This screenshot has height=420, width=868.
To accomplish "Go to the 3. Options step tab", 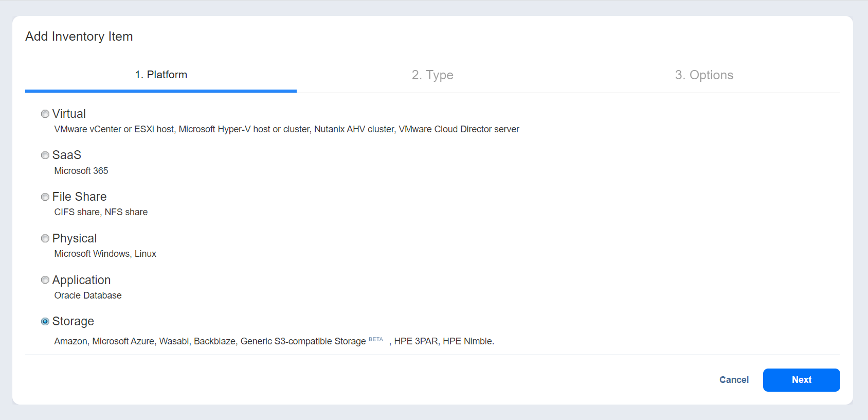I will [x=704, y=75].
